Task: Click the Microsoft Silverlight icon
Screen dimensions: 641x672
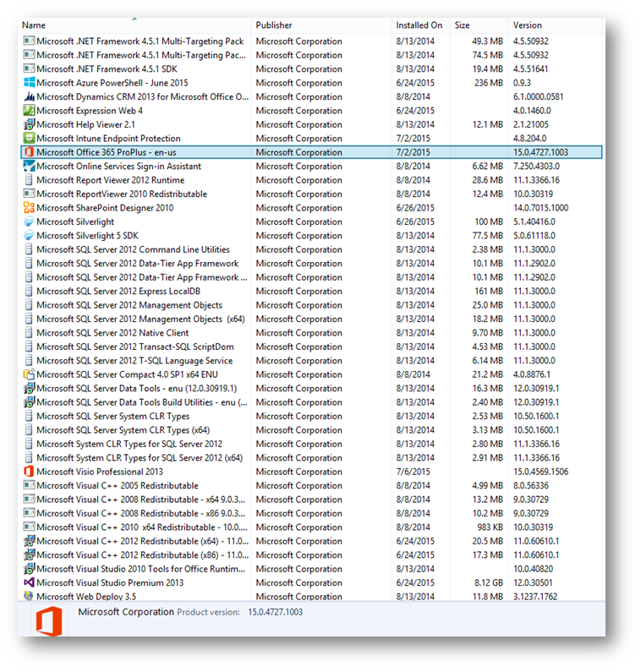Action: pyautogui.click(x=29, y=221)
